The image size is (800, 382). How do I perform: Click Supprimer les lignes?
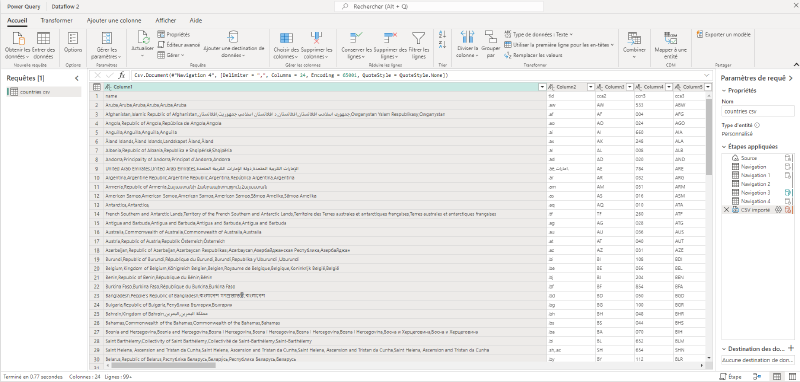coord(390,45)
